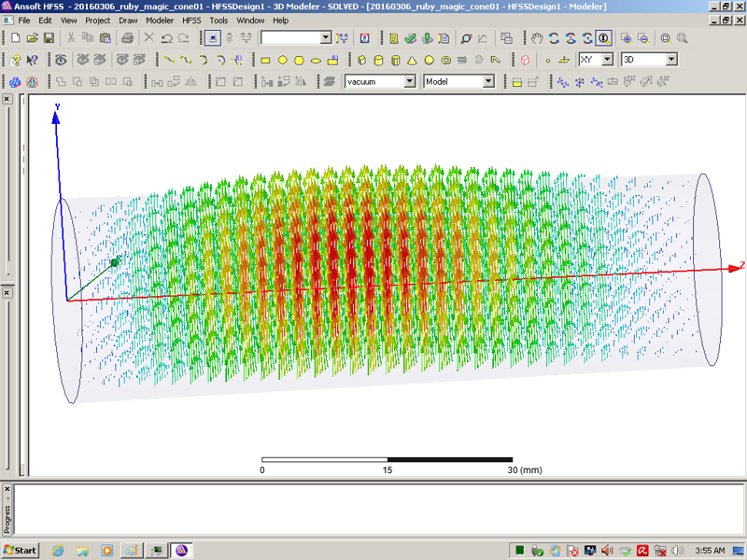Click the HFSS app in taskbar

[x=179, y=550]
